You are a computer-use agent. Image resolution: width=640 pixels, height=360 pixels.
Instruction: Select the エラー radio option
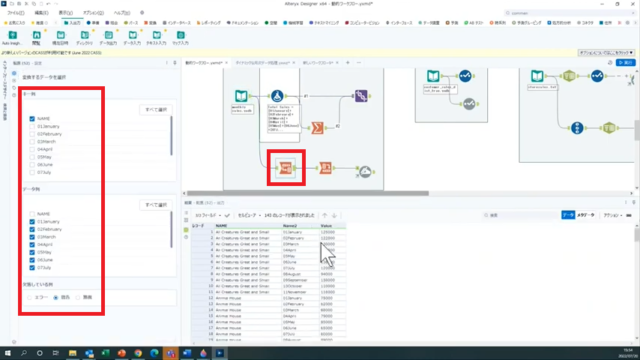[x=29, y=298]
